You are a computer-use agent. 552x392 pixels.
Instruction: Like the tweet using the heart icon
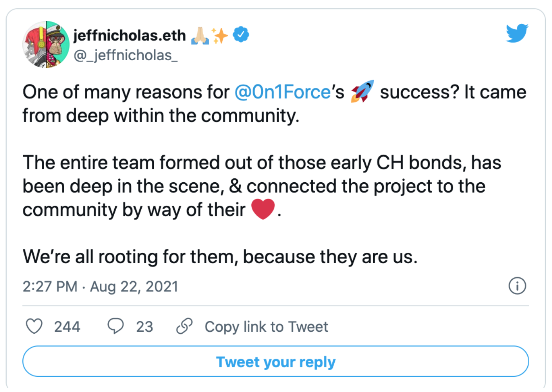tap(35, 326)
